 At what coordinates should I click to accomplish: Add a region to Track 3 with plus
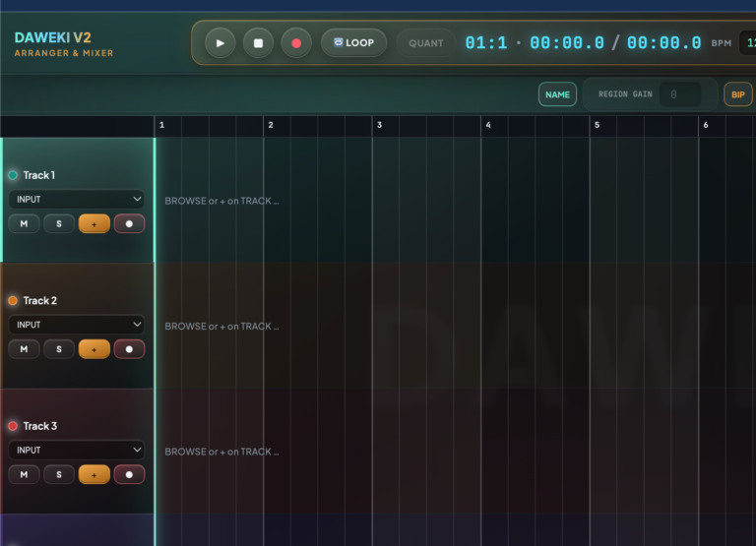[x=94, y=474]
